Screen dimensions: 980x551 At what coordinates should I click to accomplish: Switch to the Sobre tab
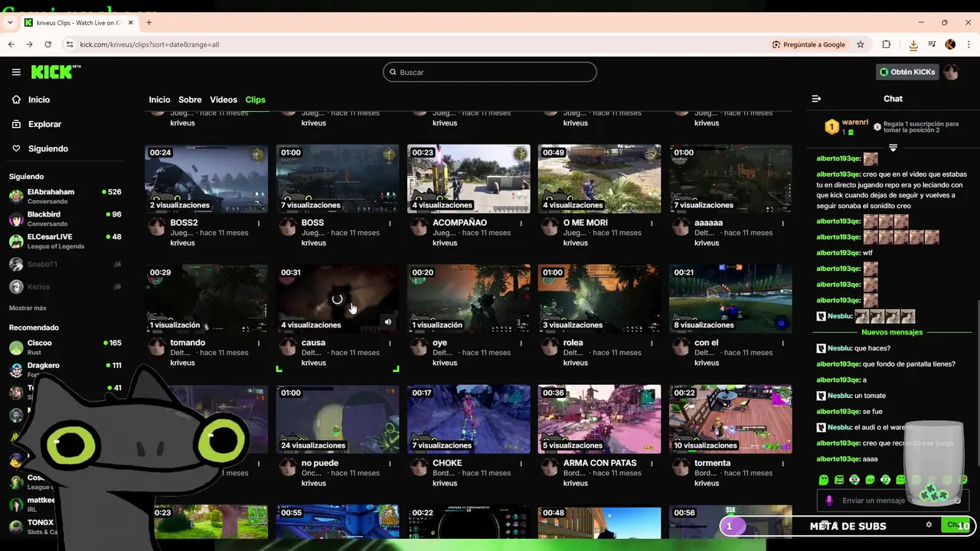(x=190, y=99)
